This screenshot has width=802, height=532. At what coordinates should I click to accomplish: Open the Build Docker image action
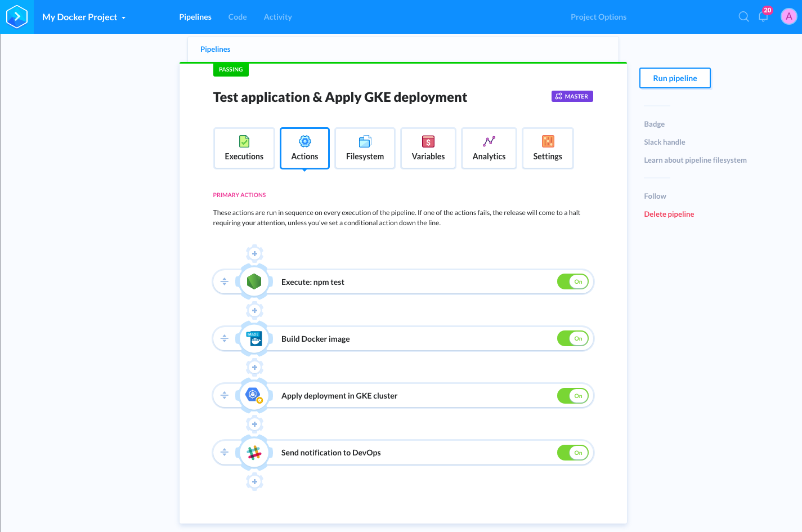pyautogui.click(x=404, y=338)
